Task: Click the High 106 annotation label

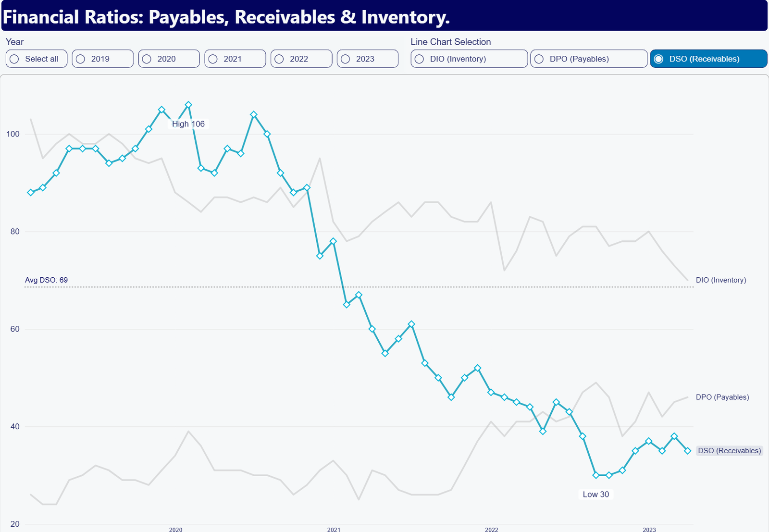Action: [188, 124]
